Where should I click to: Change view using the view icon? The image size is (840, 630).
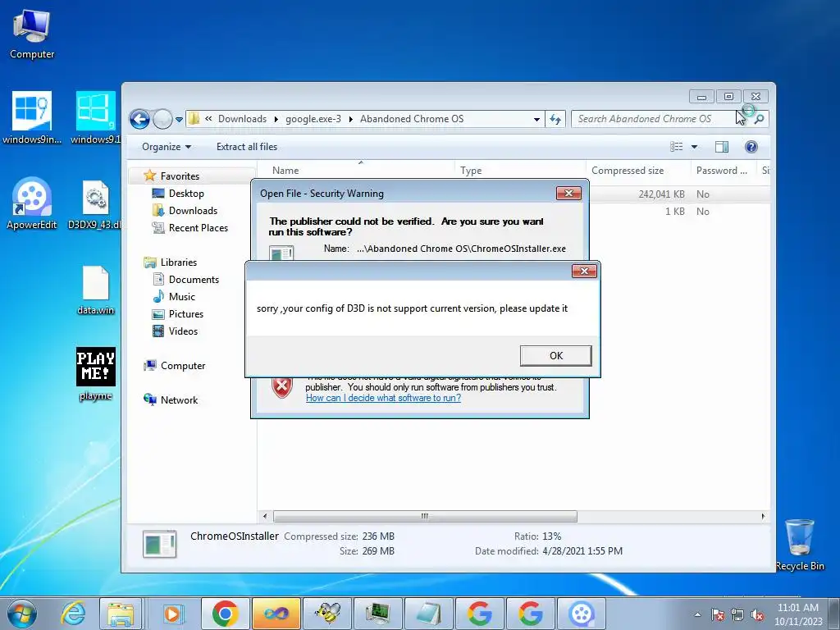pos(677,147)
